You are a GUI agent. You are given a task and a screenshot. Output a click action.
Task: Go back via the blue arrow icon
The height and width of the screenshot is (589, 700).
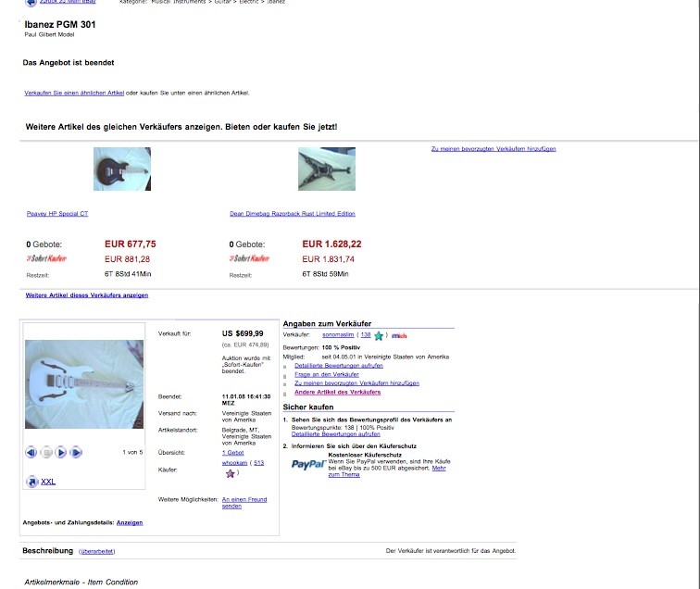click(31, 2)
